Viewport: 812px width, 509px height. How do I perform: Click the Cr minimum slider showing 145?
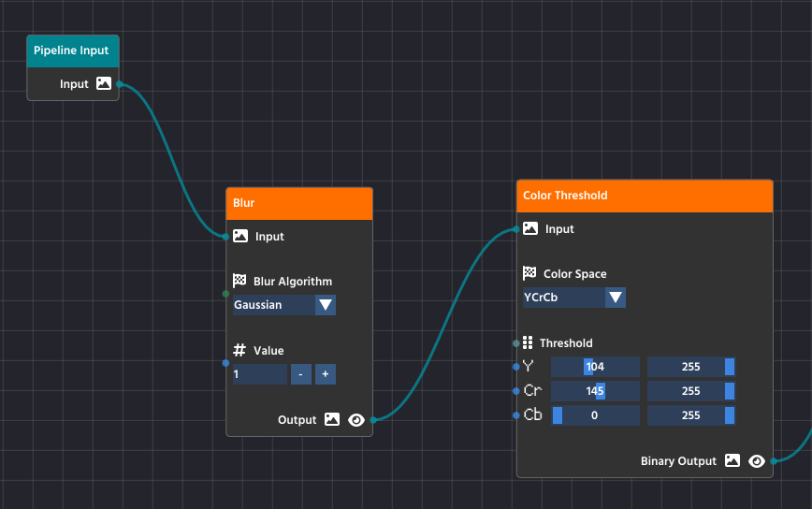click(x=595, y=391)
